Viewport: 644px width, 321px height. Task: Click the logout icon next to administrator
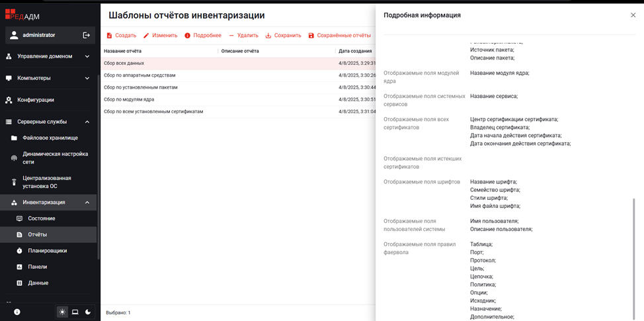86,35
